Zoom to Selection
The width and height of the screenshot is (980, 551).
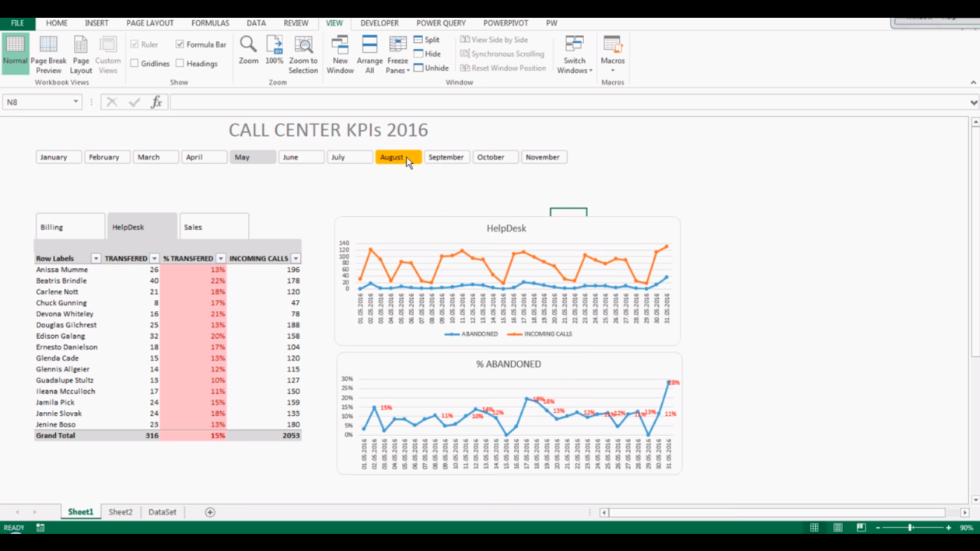click(x=303, y=54)
